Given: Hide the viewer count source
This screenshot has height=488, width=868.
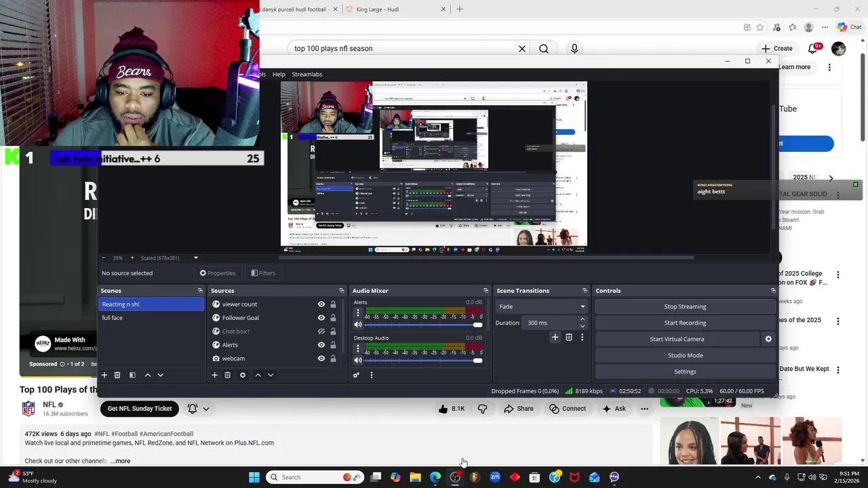Looking at the screenshot, I should pos(321,304).
